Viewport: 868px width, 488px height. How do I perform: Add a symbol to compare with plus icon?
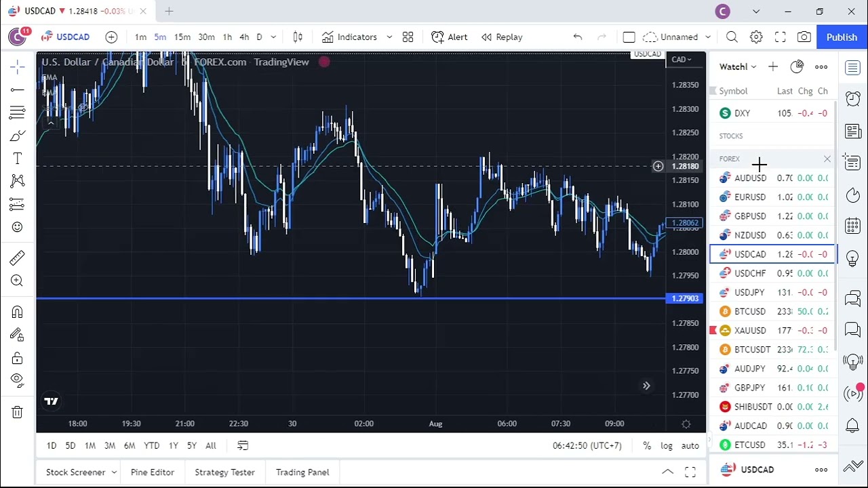(111, 37)
